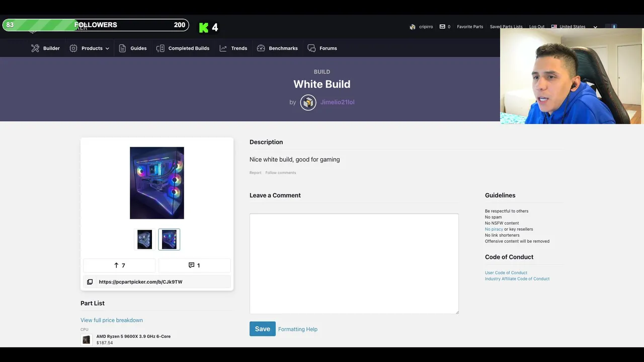Copy the build link with the copy icon
This screenshot has width=644, height=362.
[x=90, y=282]
